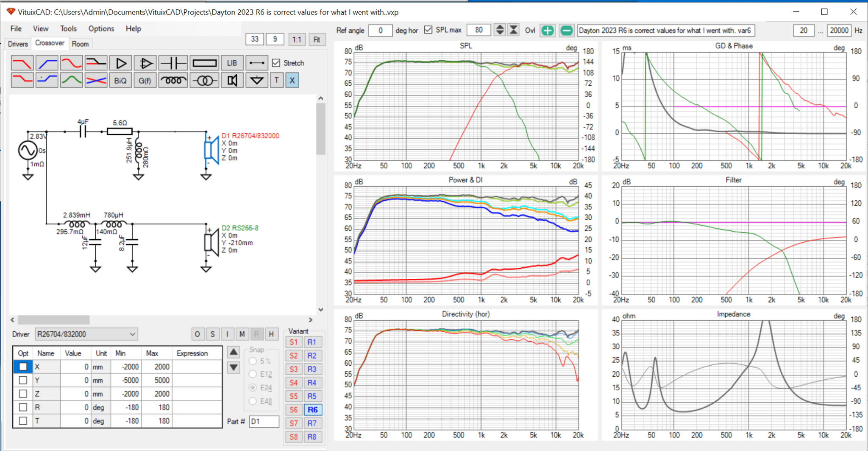Click the Part # field showing D1
This screenshot has height=451, width=868.
(x=264, y=421)
